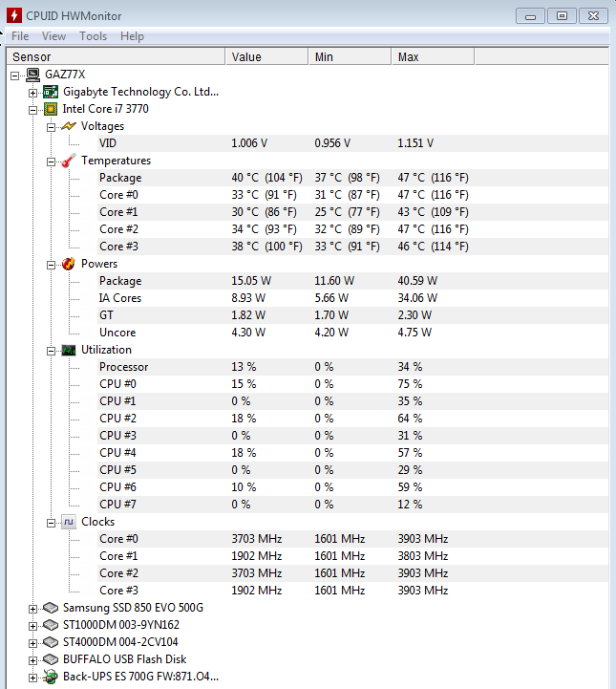Open the Tools menu
This screenshot has width=616, height=689.
tap(93, 36)
